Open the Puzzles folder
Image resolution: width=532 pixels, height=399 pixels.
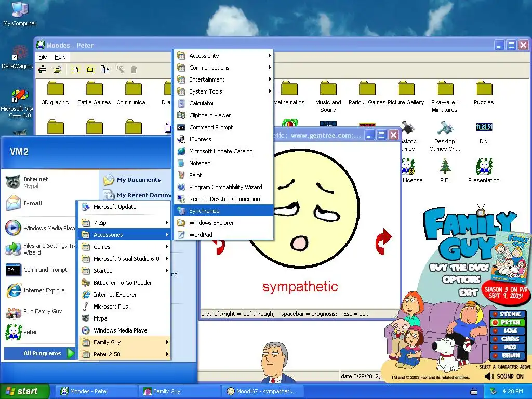[x=484, y=93]
